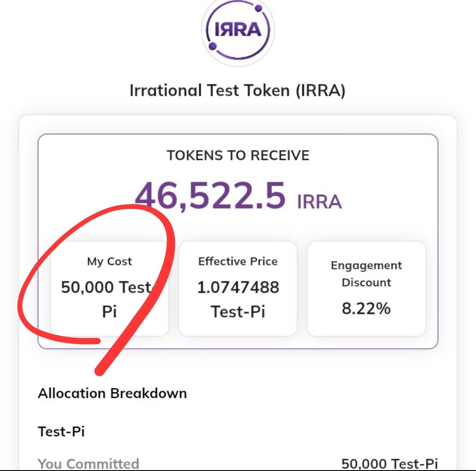Click the 8.22% discount value
The image size is (476, 471).
366,308
